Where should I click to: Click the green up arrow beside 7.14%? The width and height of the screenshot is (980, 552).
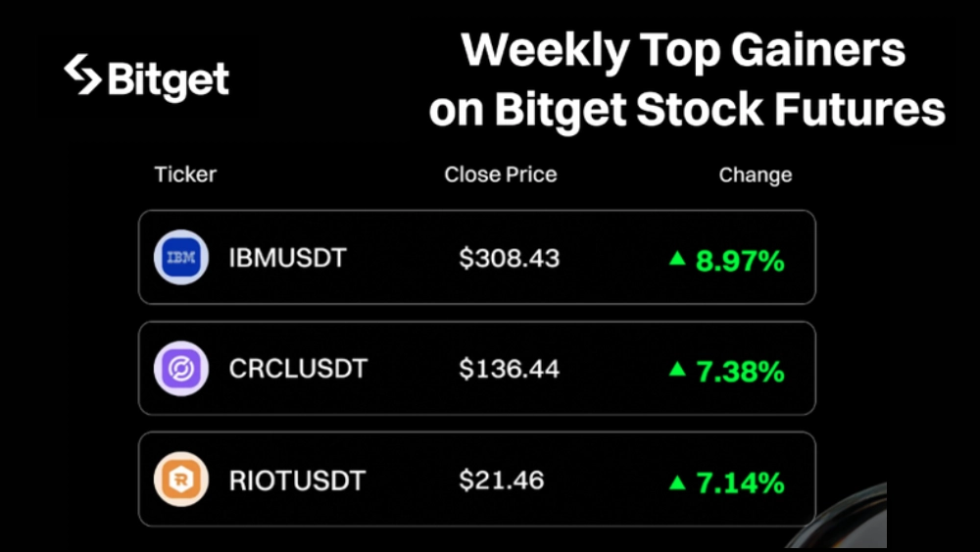[677, 481]
